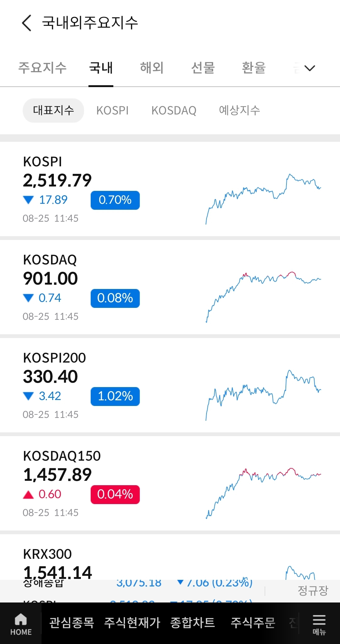This screenshot has width=340, height=644.
Task: Open 종합차트 from bottom bar
Action: (193, 623)
